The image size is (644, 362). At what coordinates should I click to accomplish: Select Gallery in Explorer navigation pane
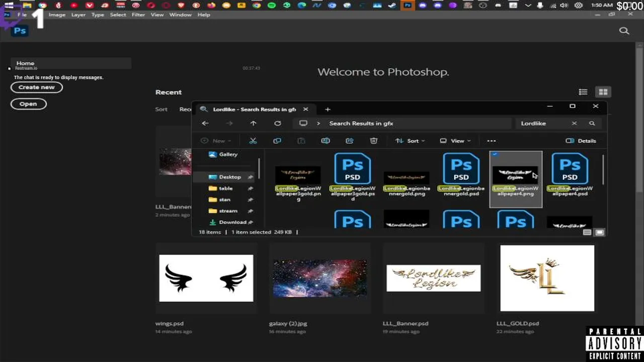pos(223,154)
